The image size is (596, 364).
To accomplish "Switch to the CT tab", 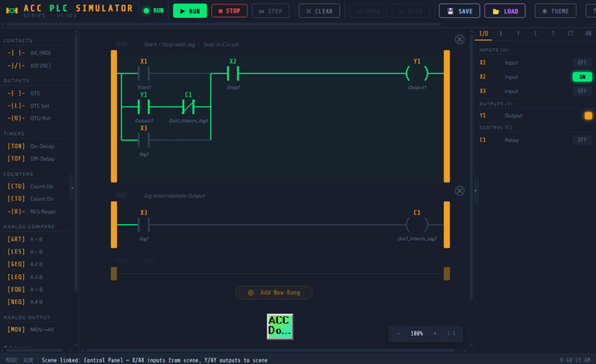I will [x=570, y=33].
